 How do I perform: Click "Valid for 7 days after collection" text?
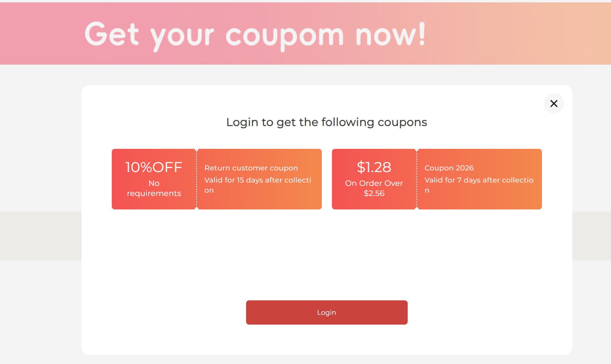tap(479, 180)
